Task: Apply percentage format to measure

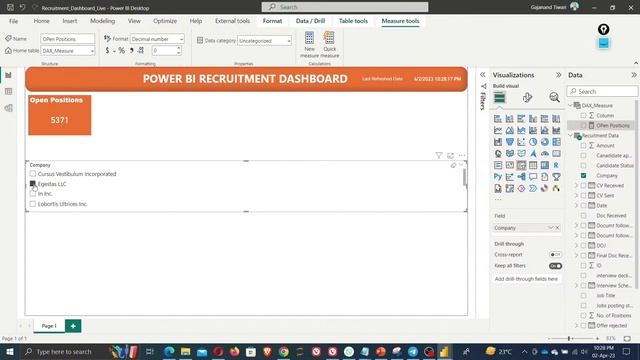Action: click(122, 51)
